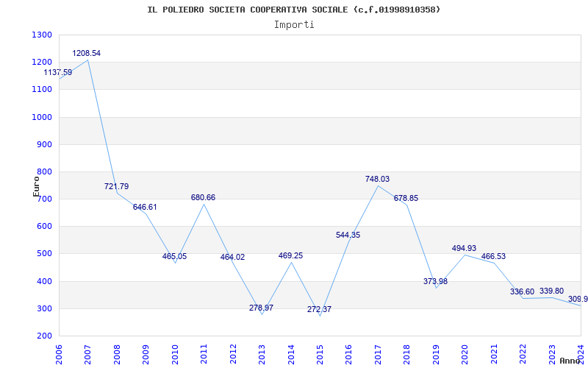This screenshot has width=588, height=368.
Task: Select the 336.60 data label
Action: [523, 291]
